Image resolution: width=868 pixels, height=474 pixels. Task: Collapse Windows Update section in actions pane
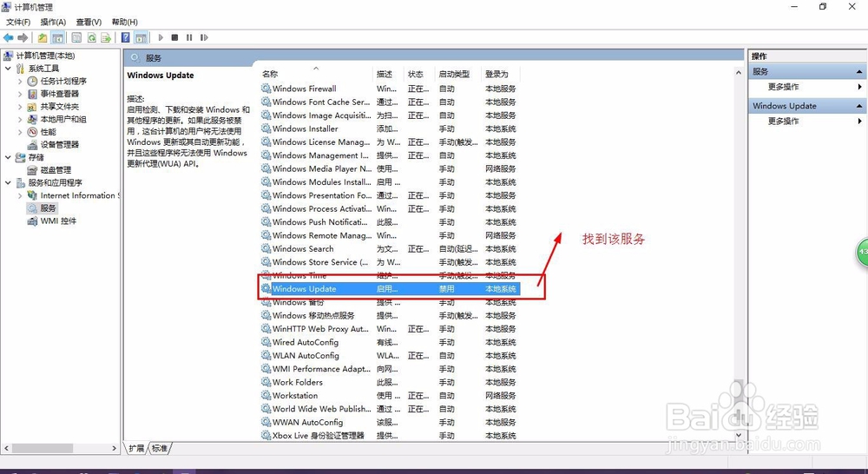(859, 106)
